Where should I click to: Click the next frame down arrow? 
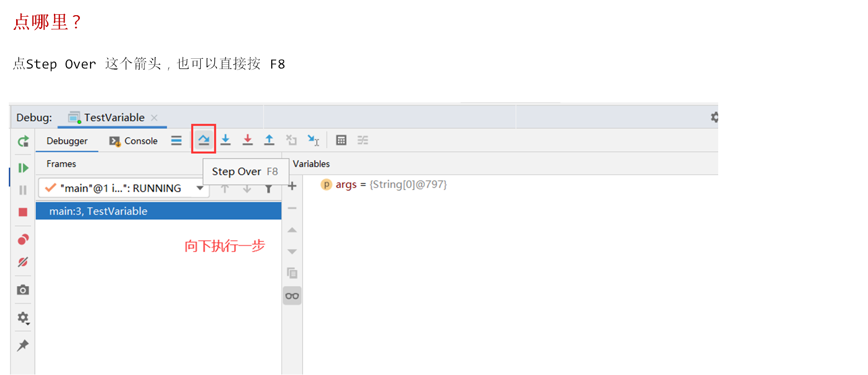pos(247,188)
